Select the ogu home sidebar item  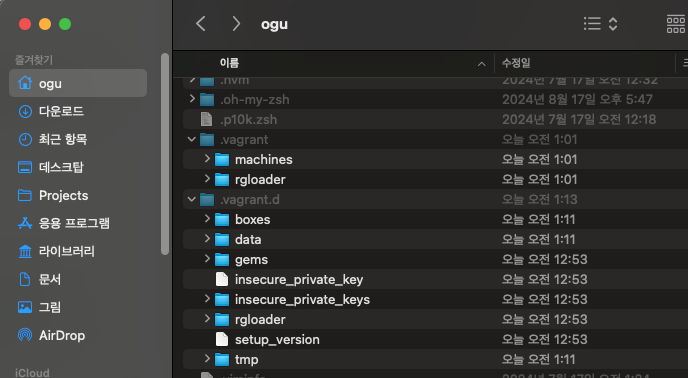[x=78, y=83]
